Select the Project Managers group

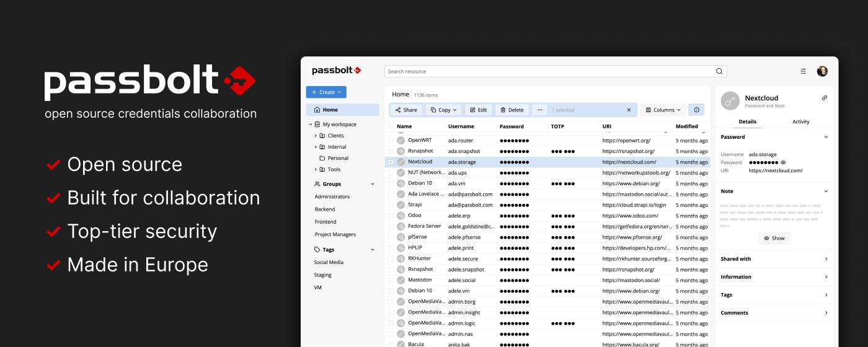pos(335,234)
